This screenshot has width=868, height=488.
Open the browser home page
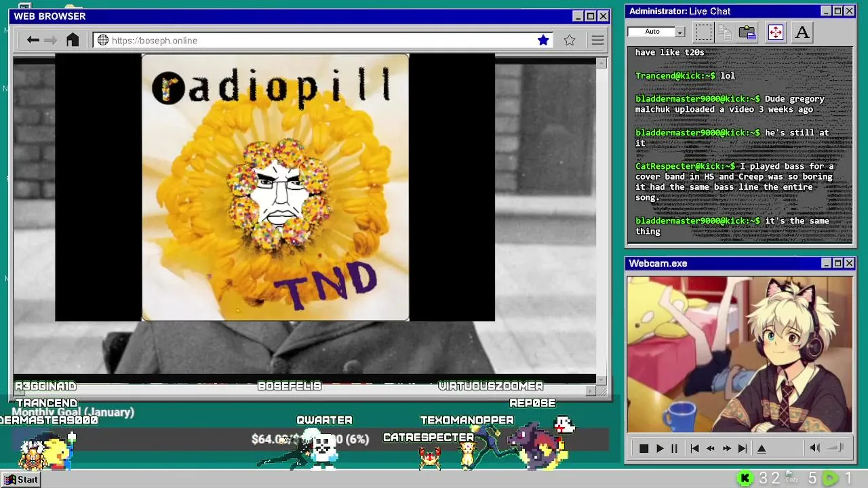[73, 40]
